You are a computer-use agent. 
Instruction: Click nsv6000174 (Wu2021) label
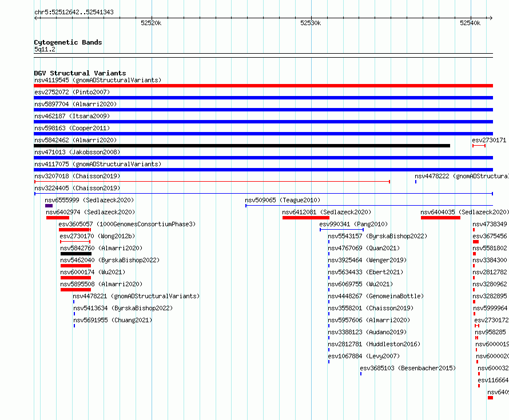93,272
